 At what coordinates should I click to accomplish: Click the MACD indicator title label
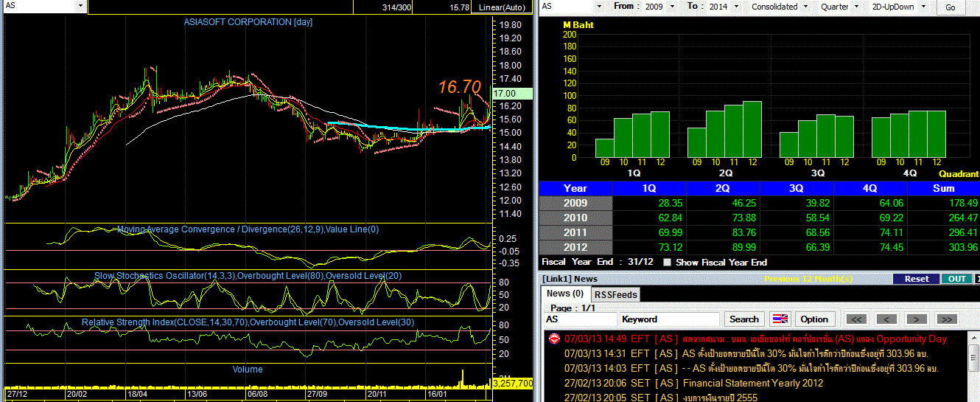click(248, 229)
